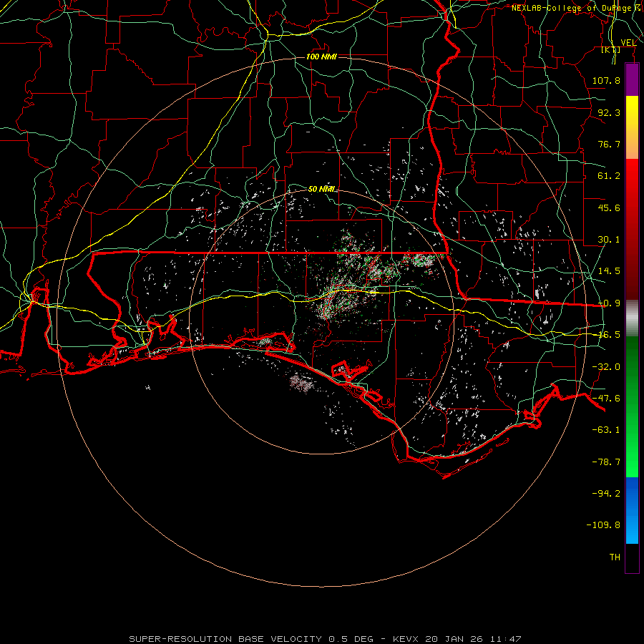Click the 50 NMI range ring label

point(321,189)
